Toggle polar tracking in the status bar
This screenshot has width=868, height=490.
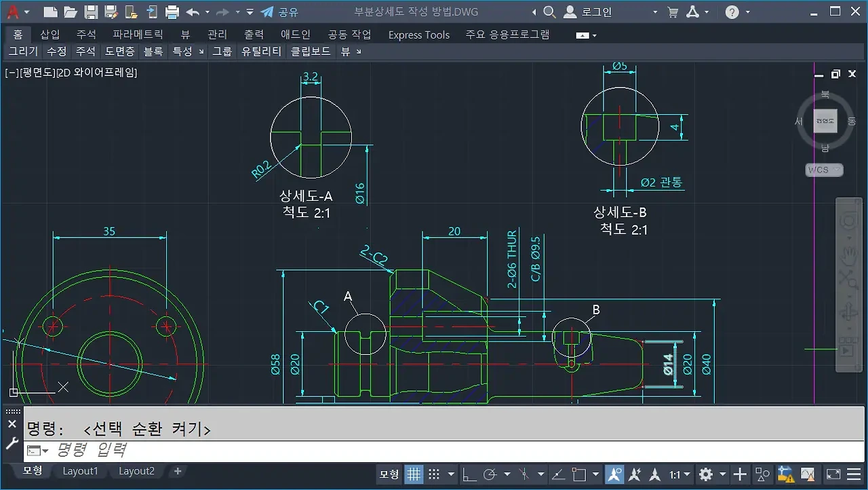490,474
